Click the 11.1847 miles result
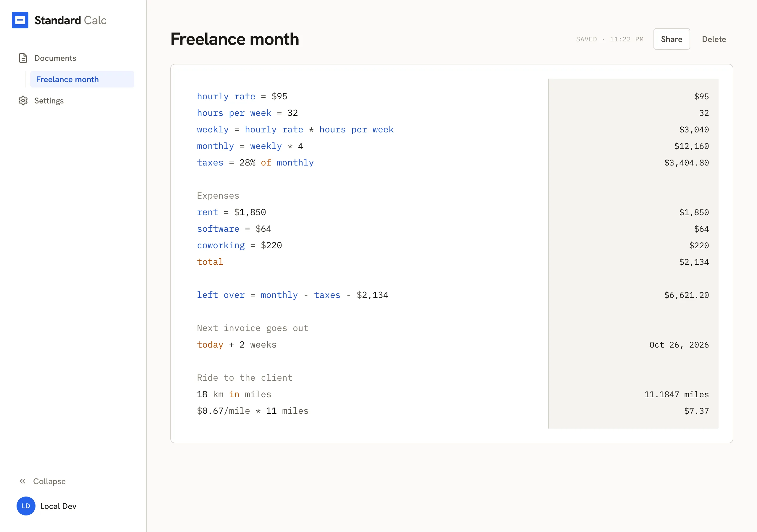Image resolution: width=757 pixels, height=532 pixels. [677, 394]
